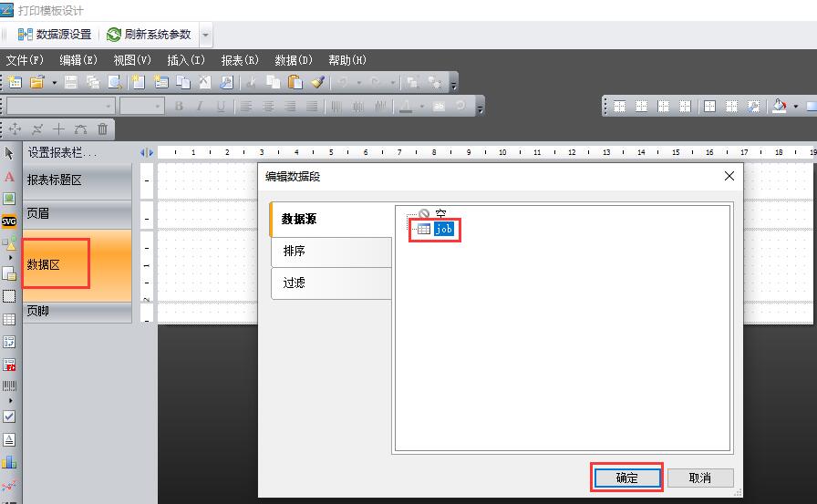Select the text object tool (red A)
817x504 pixels.
[x=9, y=176]
